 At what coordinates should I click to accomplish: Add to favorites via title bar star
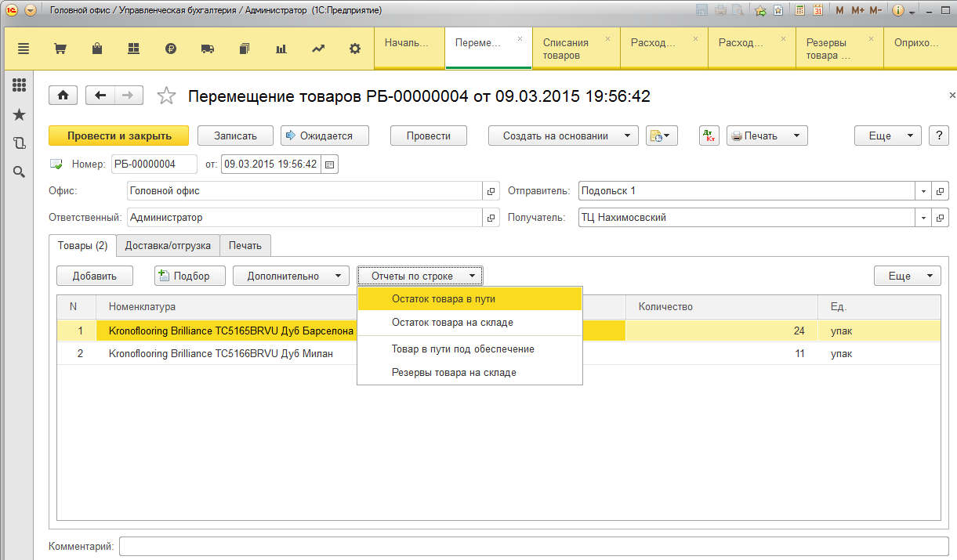760,11
